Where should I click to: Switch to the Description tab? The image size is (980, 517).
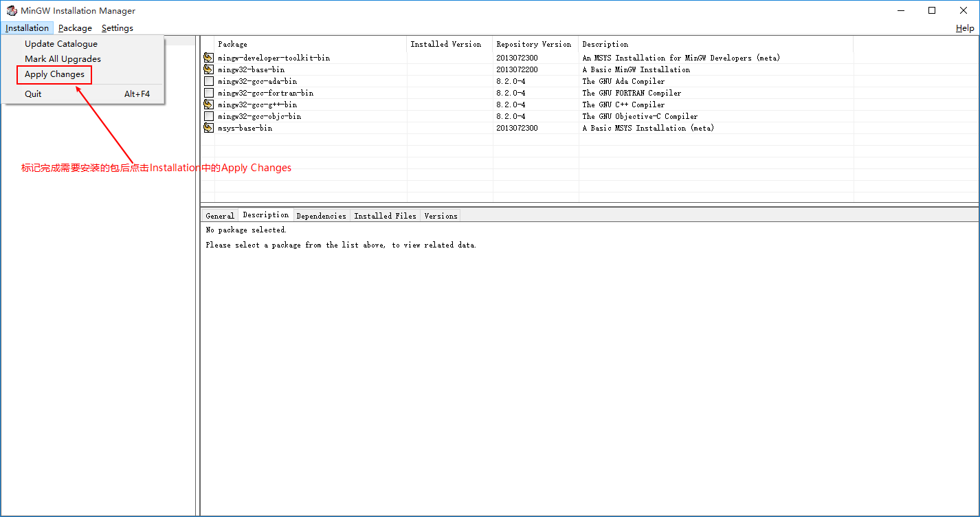coord(266,215)
